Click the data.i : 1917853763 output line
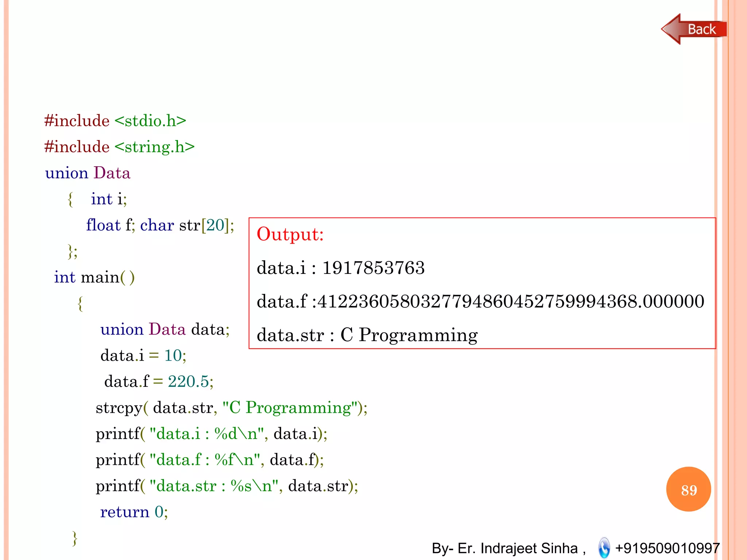The width and height of the screenshot is (747, 560). coord(341,268)
